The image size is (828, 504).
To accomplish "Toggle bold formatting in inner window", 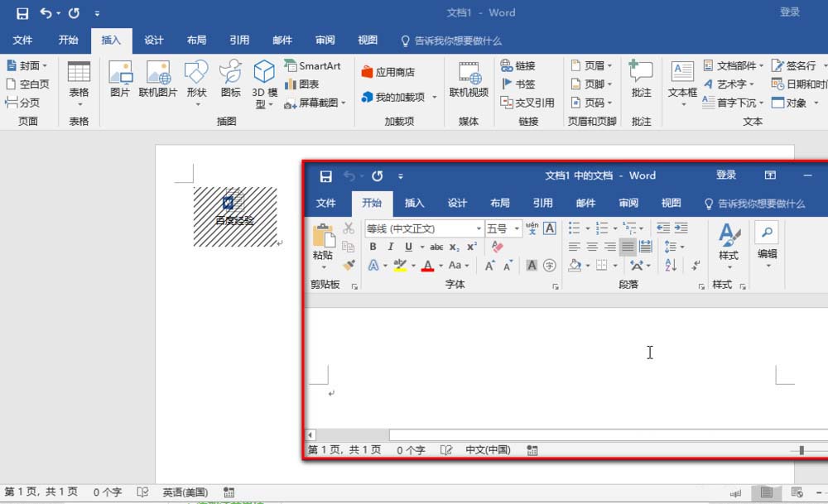I will (x=373, y=247).
